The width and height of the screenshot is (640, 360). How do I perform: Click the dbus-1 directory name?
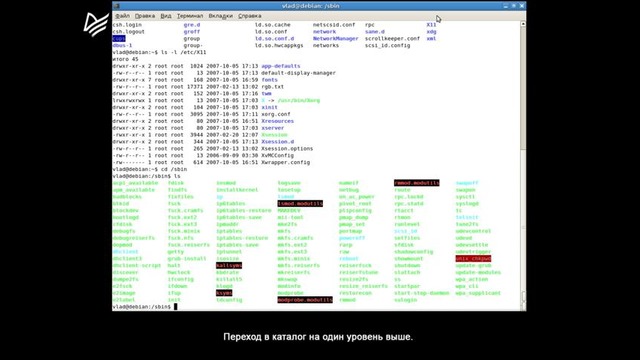tap(122, 45)
